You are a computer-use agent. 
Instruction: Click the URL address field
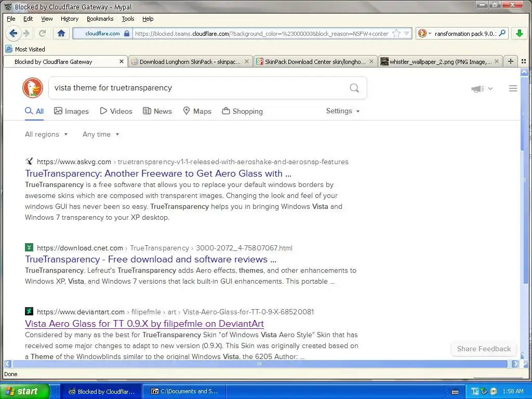pyautogui.click(x=262, y=33)
